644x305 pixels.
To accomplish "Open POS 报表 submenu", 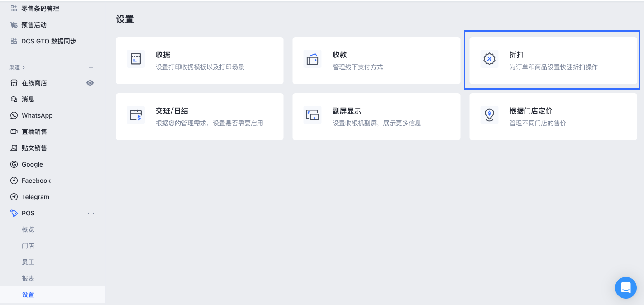I will click(28, 278).
